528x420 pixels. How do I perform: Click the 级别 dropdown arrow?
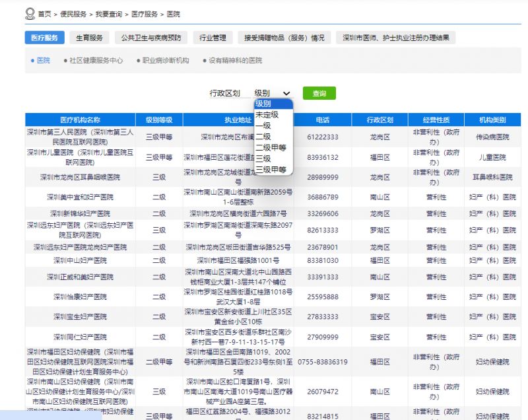click(286, 93)
